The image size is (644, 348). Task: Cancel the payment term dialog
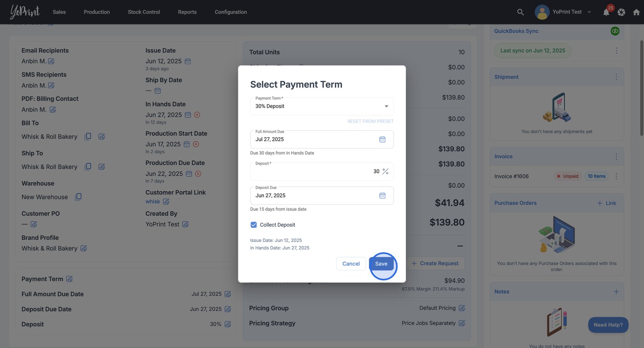pos(351,264)
